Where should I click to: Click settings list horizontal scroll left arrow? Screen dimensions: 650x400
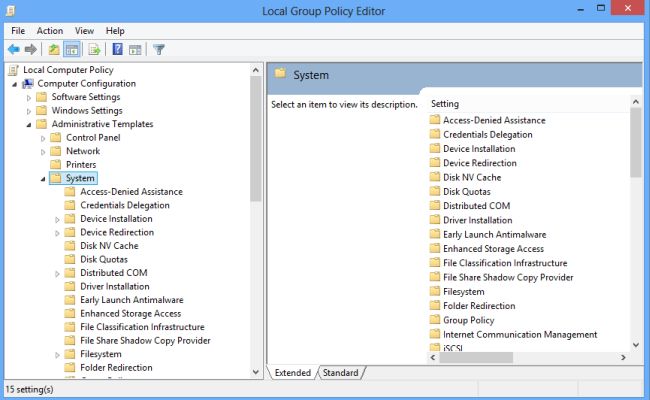(x=433, y=357)
